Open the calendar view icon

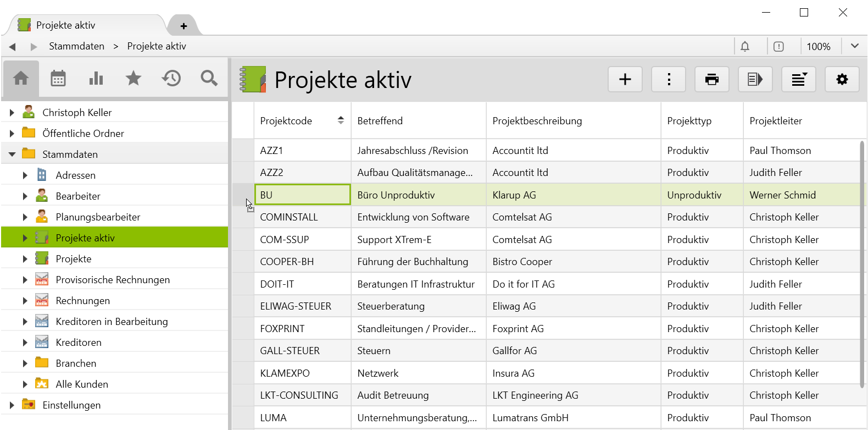click(x=58, y=79)
